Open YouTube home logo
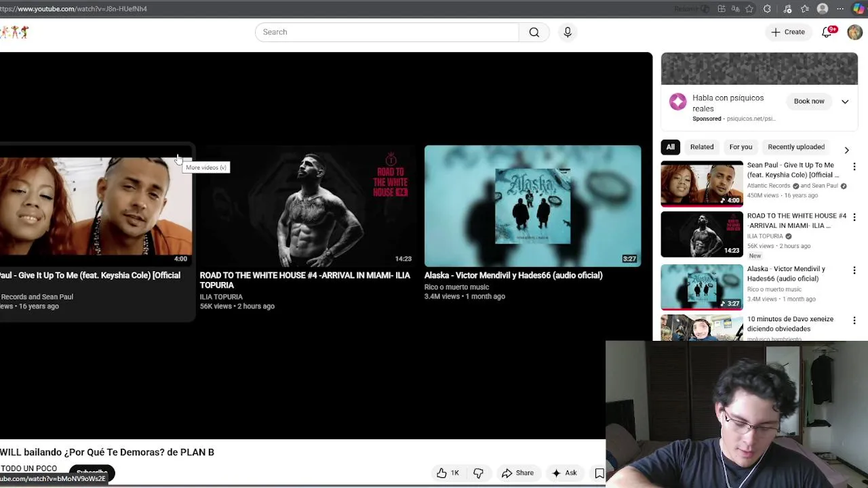This screenshot has height=488, width=868. tap(14, 32)
